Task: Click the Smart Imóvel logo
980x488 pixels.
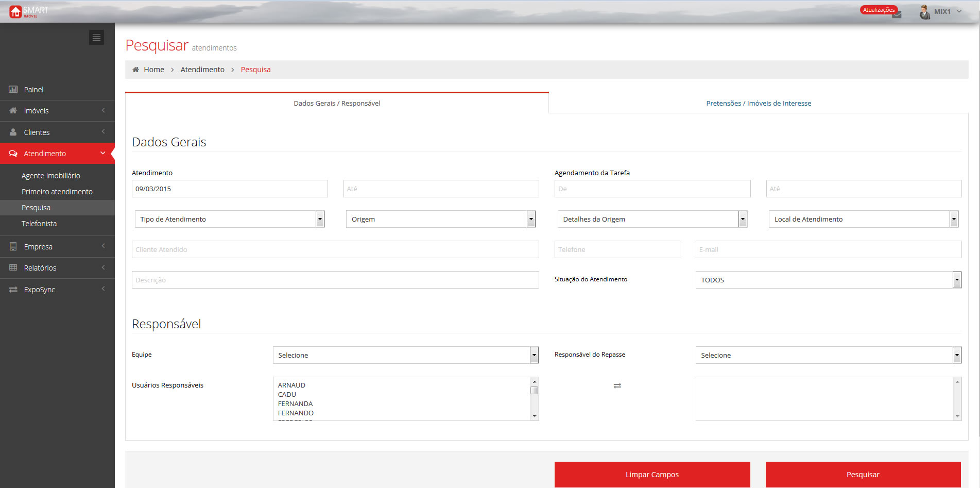Action: click(x=28, y=11)
